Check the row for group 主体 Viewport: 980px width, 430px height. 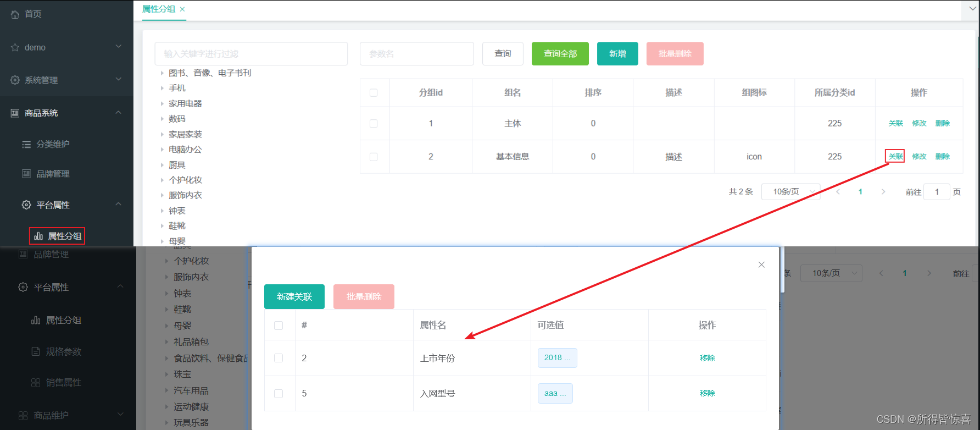click(x=374, y=124)
